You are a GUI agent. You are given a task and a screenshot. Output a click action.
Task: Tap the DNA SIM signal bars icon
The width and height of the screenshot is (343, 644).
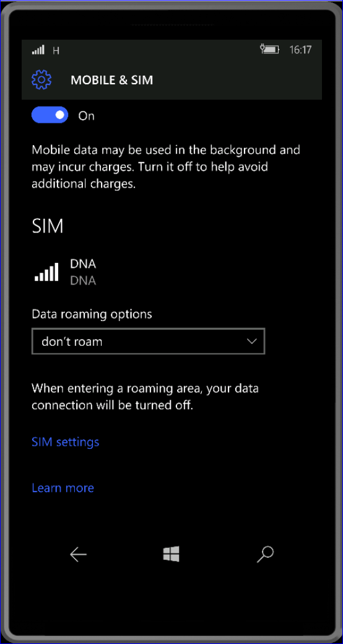tap(46, 272)
